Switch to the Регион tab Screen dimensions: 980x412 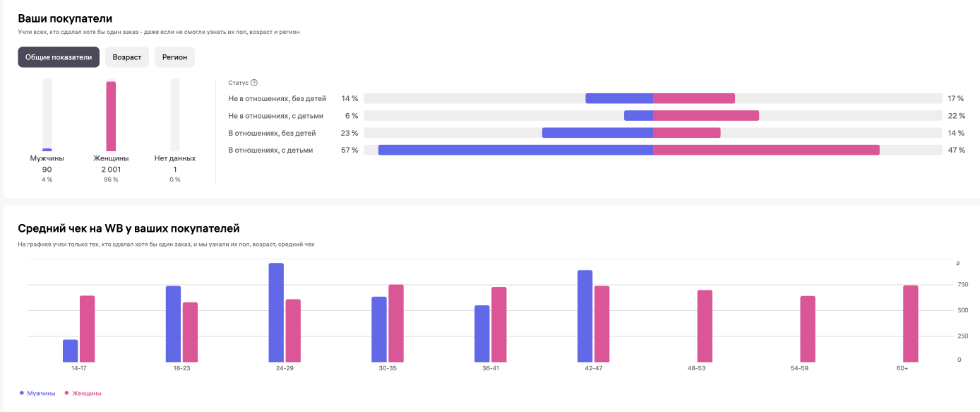pos(174,57)
